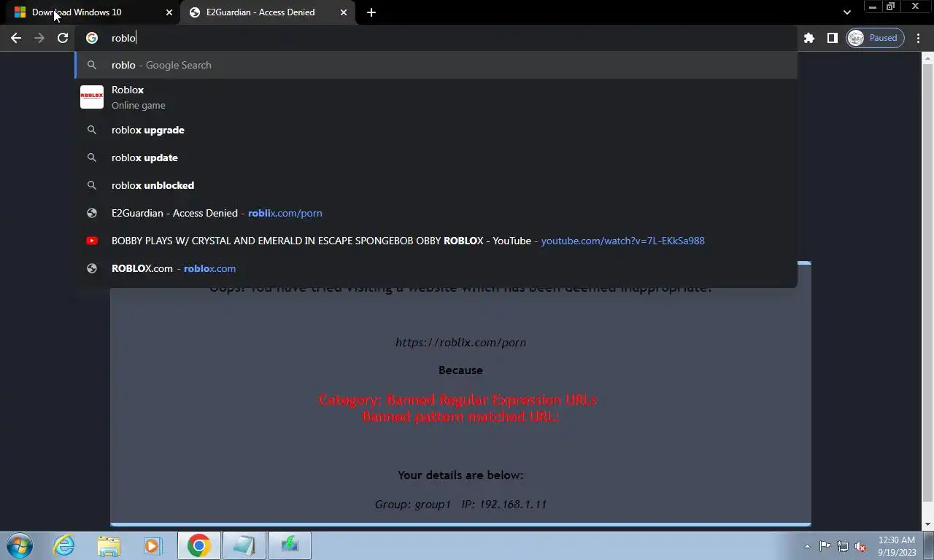This screenshot has width=934, height=560.
Task: Click the 'Banned pattern matched URL' text
Action: pyautogui.click(x=460, y=417)
